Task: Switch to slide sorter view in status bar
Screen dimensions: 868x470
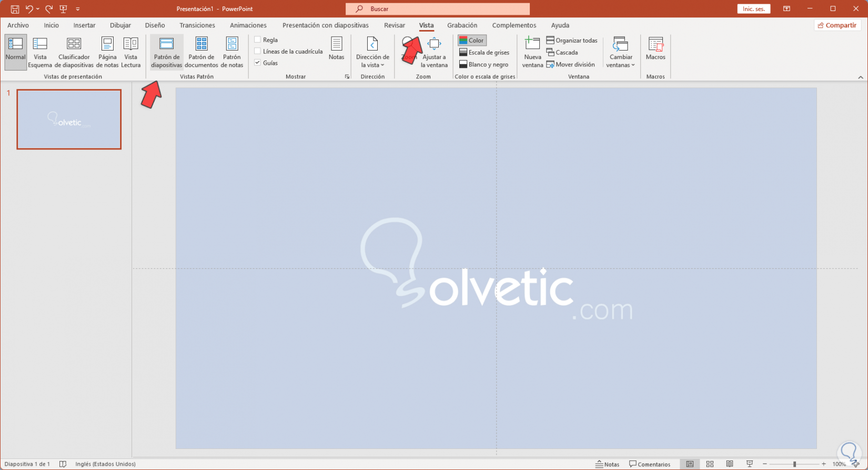Action: point(710,464)
